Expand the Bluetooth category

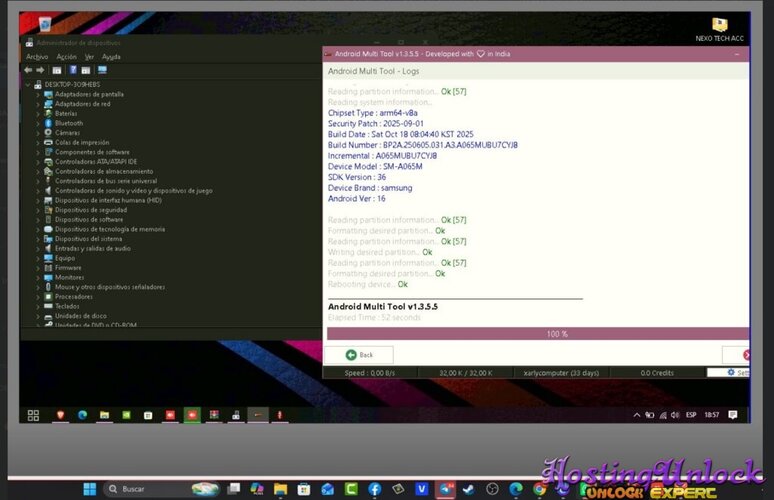tap(38, 123)
